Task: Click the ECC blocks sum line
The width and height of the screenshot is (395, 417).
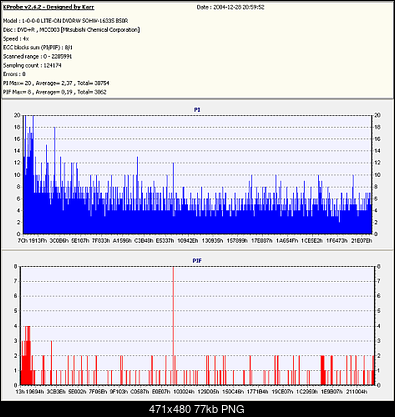Action: [38, 48]
